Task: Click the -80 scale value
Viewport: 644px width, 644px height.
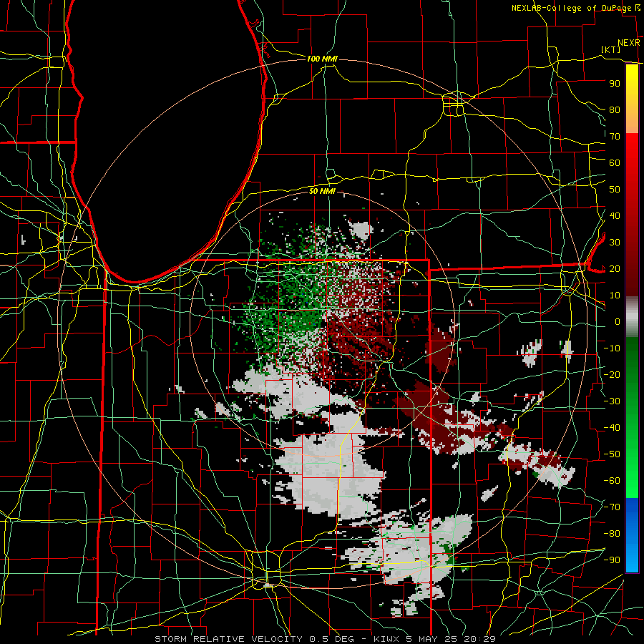Action: pos(612,534)
